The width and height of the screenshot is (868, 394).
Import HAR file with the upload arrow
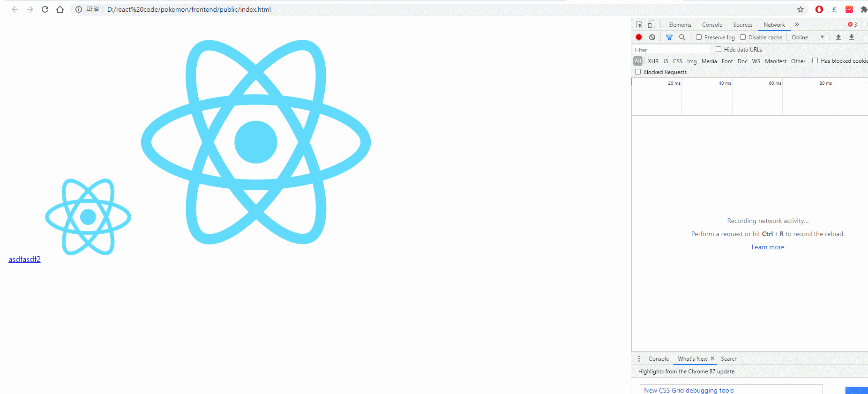838,37
